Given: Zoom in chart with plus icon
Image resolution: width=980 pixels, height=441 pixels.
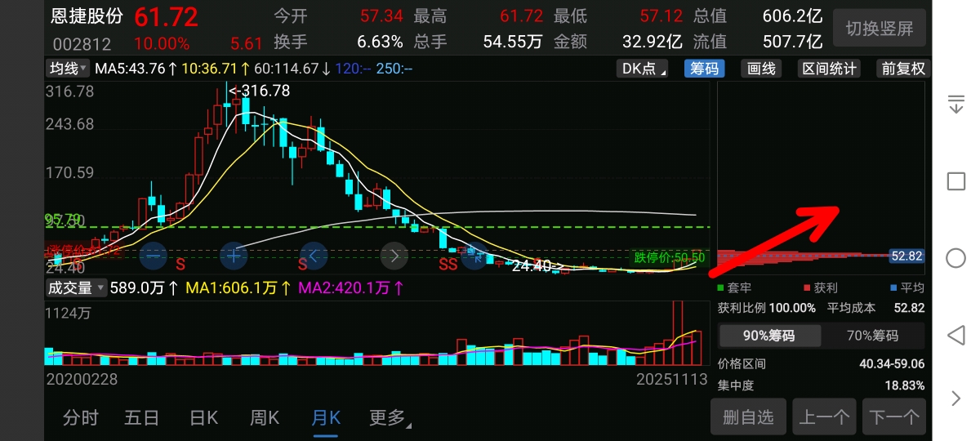Looking at the screenshot, I should (x=234, y=256).
